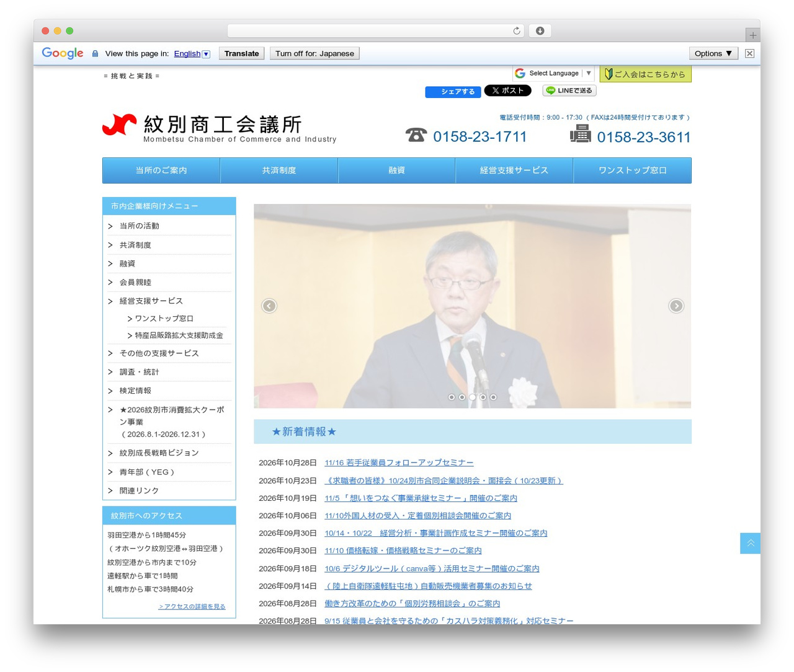Open 特産品販路拡大支援助成金 in the sidebar
The height and width of the screenshot is (672, 794).
tap(179, 335)
